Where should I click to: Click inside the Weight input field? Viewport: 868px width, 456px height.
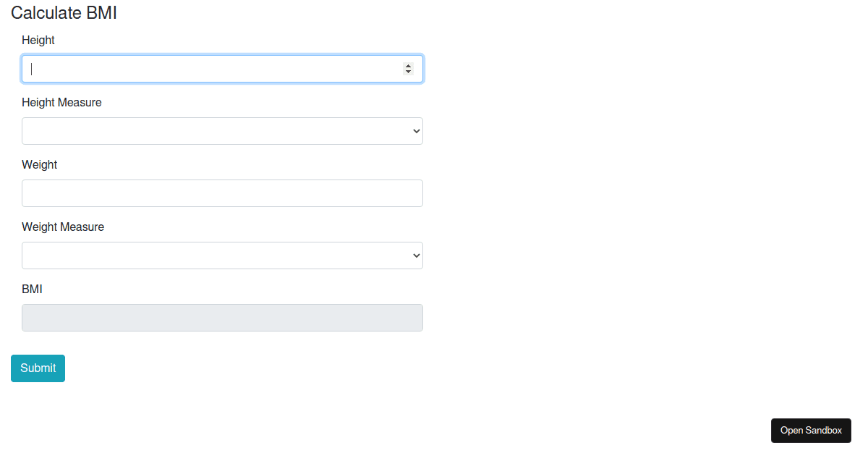coord(222,193)
